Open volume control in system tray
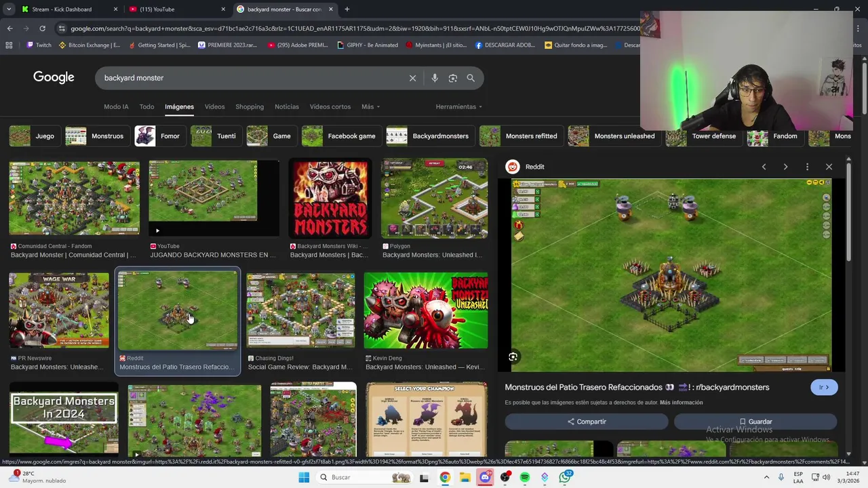 point(826,477)
